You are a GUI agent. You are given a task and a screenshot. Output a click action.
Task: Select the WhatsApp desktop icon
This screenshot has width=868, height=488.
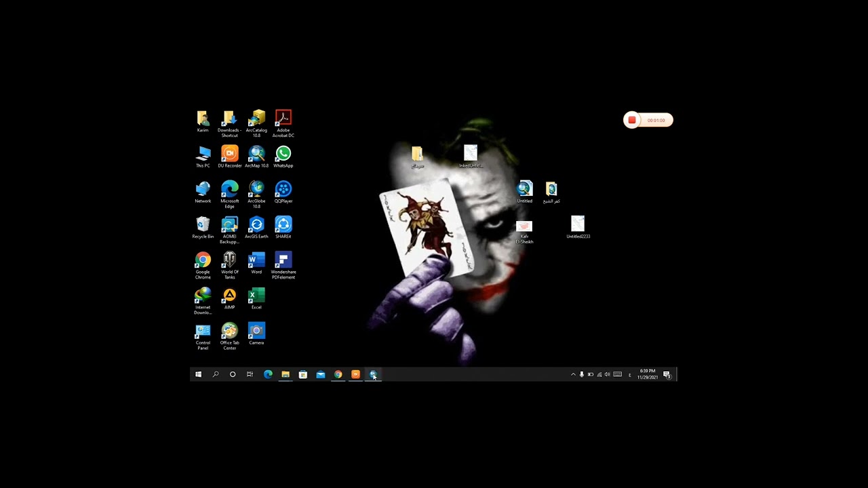pyautogui.click(x=283, y=157)
